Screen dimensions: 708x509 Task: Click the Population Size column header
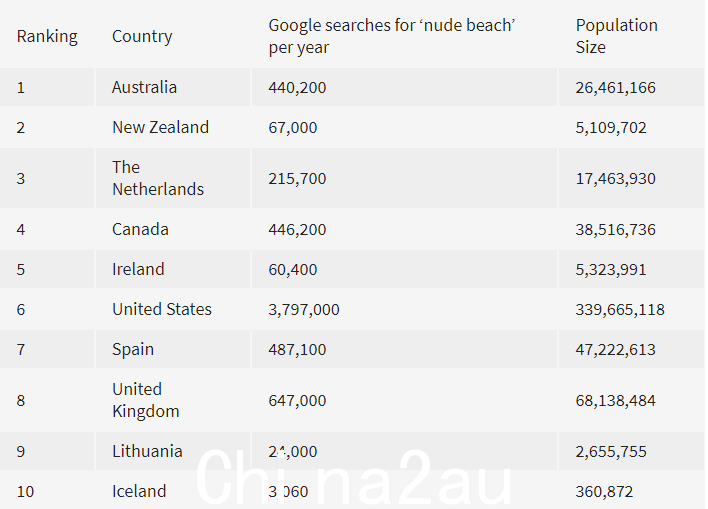616,36
